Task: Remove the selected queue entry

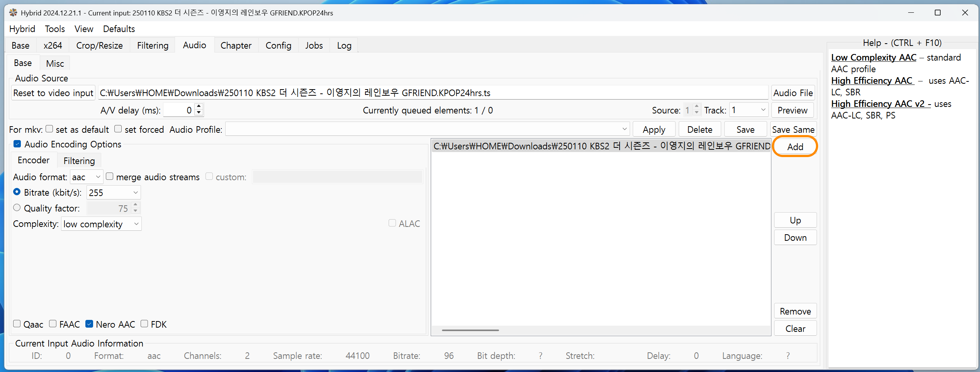Action: (795, 311)
